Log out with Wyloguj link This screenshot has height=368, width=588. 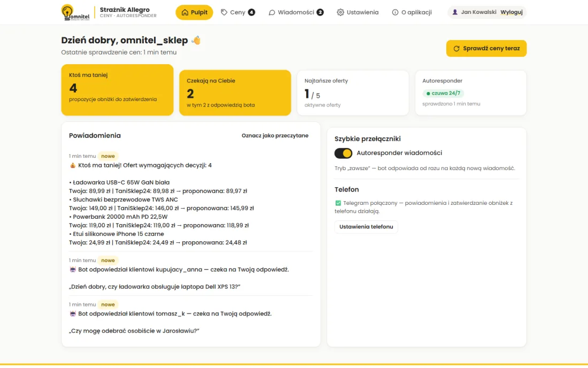point(512,12)
